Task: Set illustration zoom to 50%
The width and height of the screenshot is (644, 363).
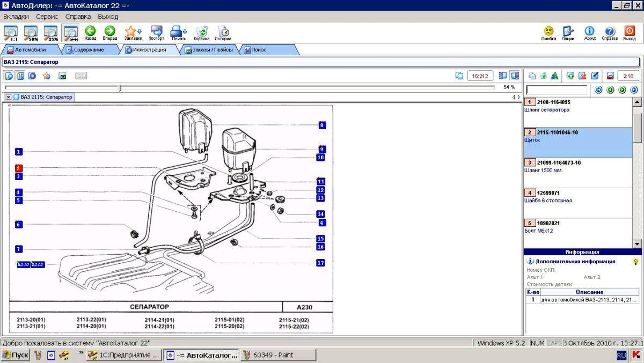Action: 31,33
